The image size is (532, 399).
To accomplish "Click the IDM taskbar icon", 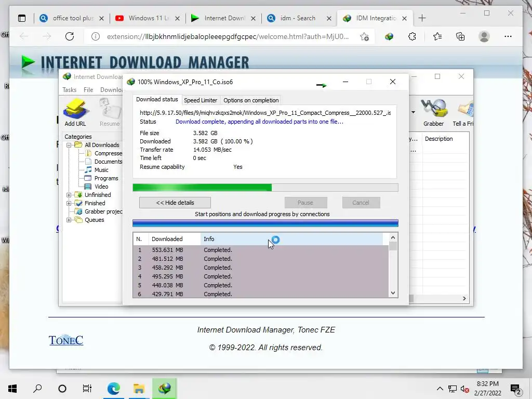I will pos(164,389).
